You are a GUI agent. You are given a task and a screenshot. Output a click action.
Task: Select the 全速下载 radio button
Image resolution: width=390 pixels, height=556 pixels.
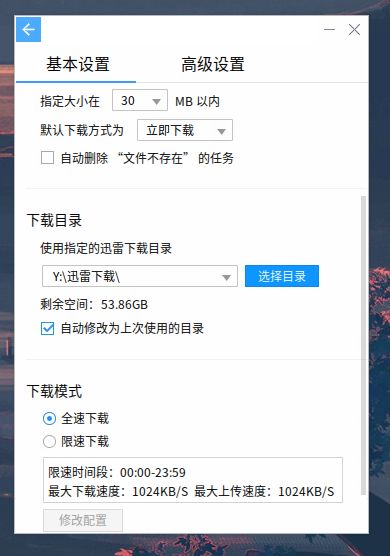click(49, 419)
